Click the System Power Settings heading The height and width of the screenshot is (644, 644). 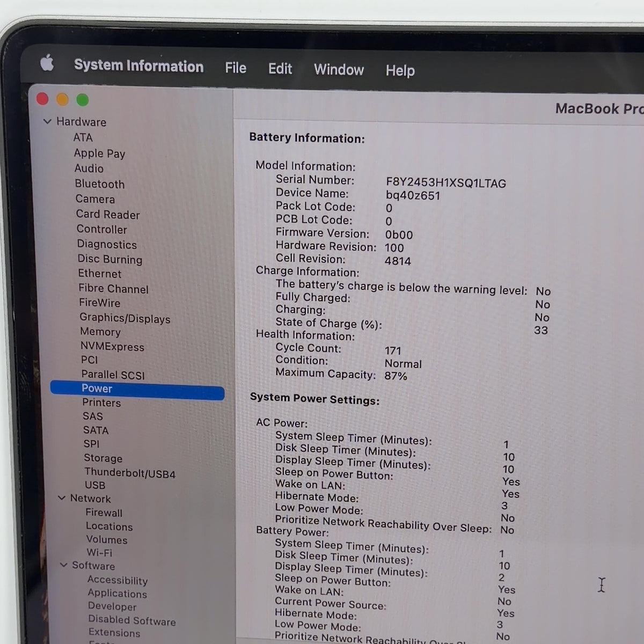314,399
